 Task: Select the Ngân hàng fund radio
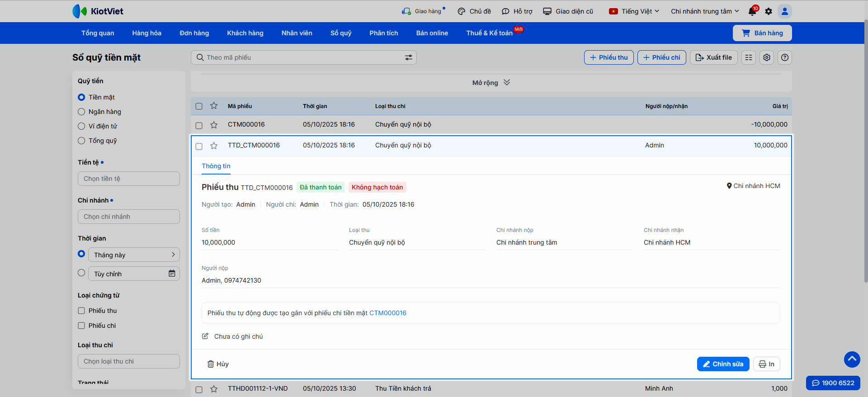(81, 112)
